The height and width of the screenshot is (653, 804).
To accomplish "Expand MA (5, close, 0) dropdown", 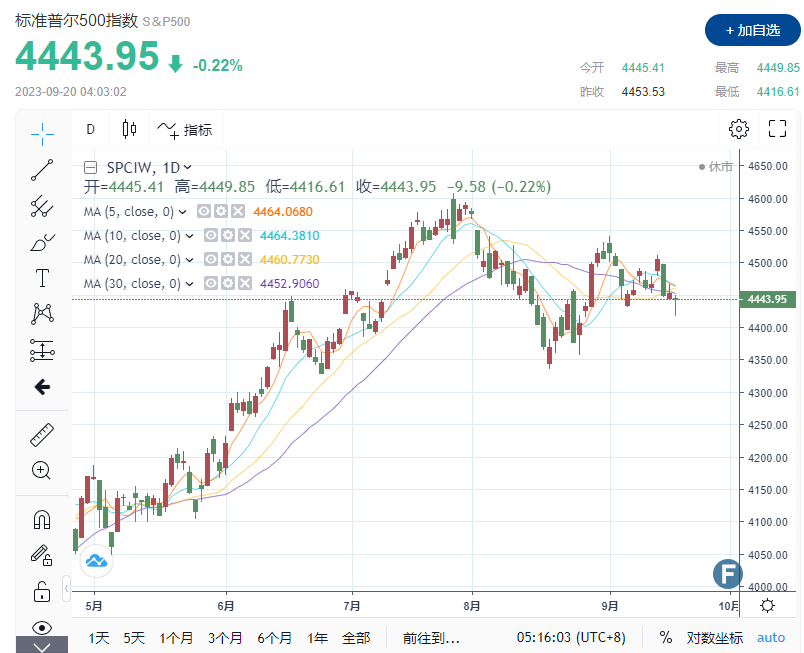I will [183, 212].
